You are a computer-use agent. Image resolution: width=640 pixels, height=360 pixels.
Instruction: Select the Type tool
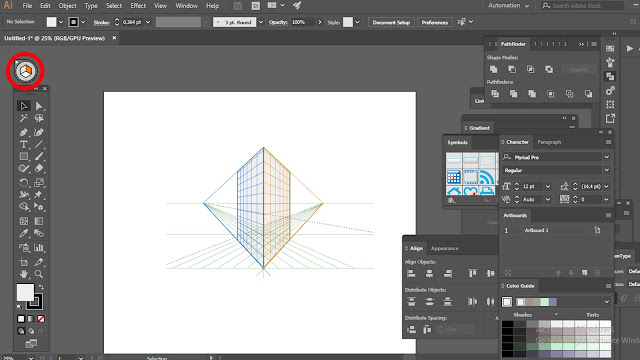(24, 144)
